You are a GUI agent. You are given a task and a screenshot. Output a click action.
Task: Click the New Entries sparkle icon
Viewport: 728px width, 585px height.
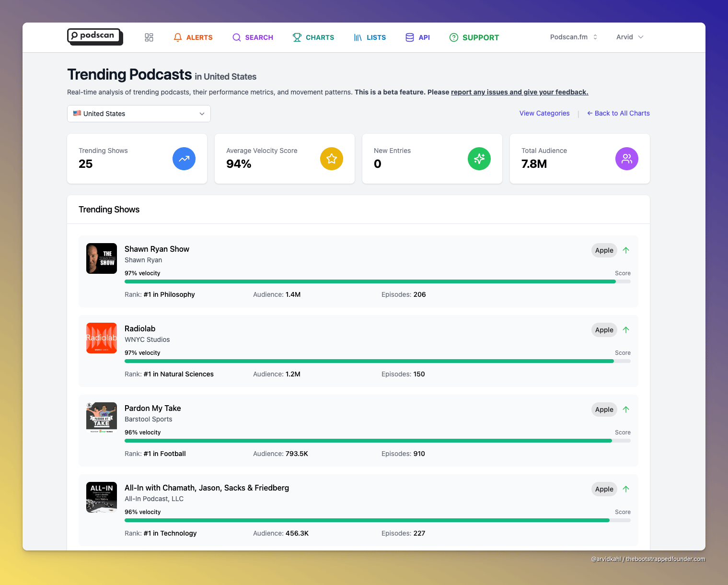point(479,159)
